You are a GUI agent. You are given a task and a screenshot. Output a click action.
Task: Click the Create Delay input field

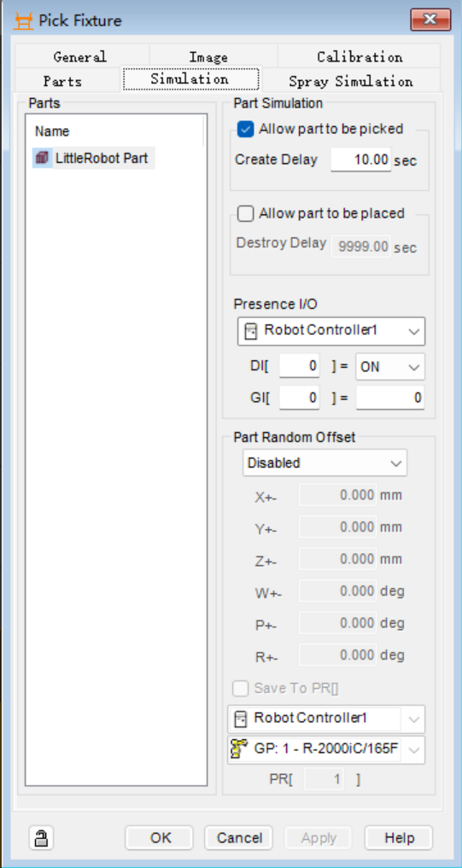click(360, 160)
